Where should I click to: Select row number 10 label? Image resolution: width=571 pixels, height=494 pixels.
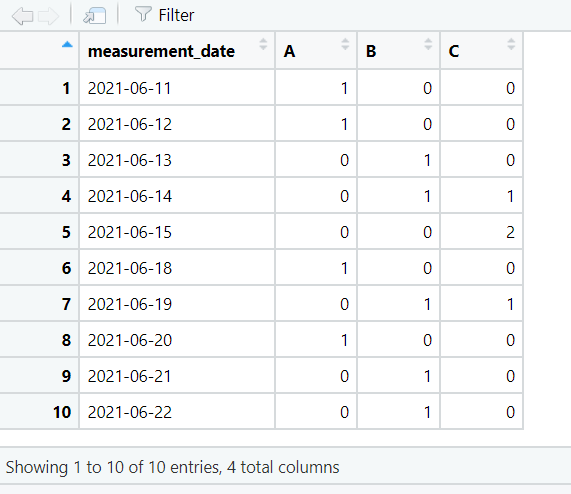tap(62, 412)
